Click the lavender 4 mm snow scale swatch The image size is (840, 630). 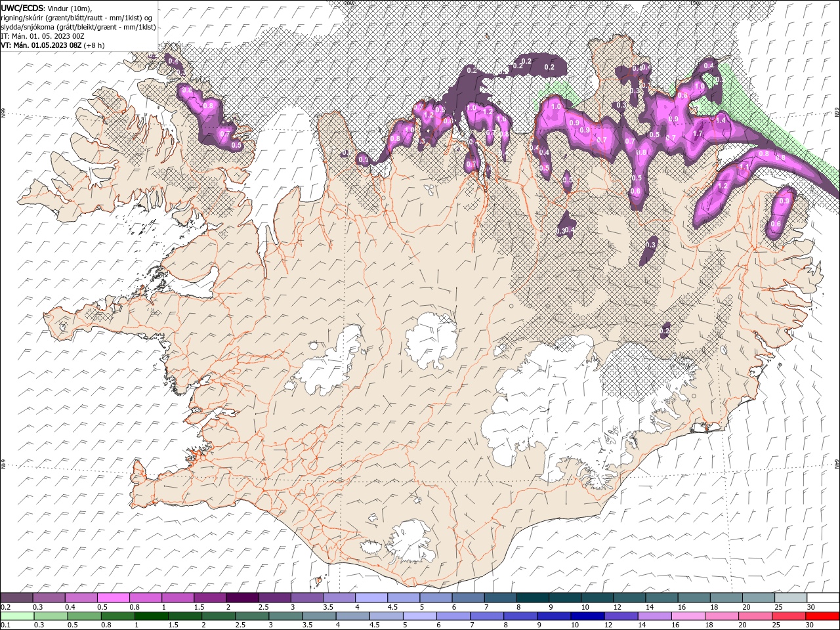coord(370,598)
